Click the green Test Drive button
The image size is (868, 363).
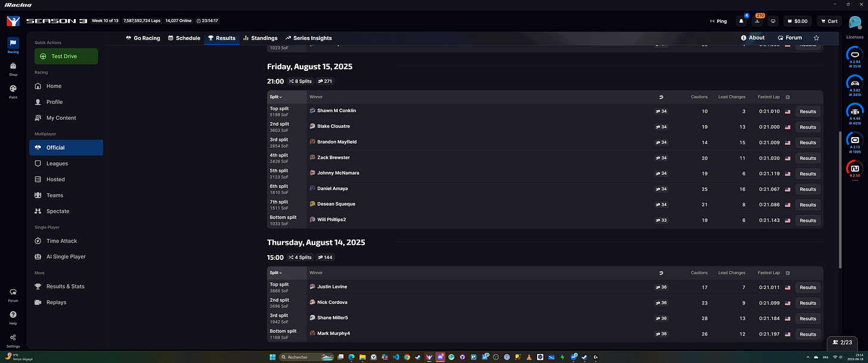pyautogui.click(x=66, y=56)
